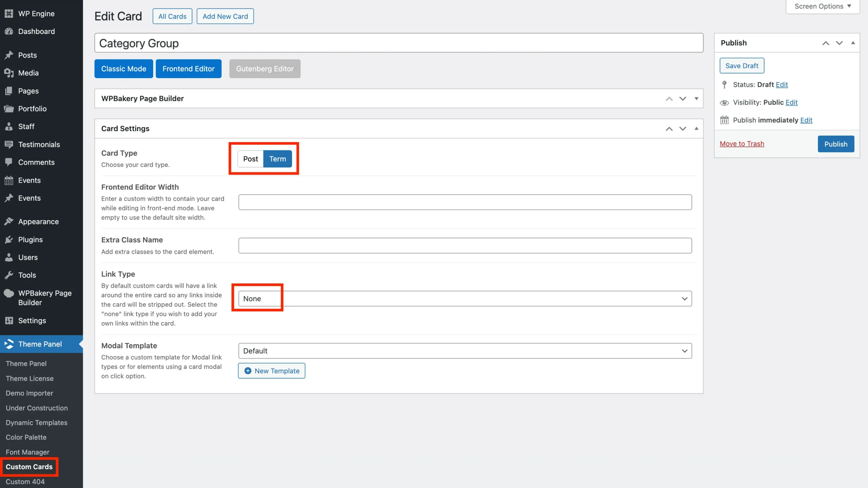868x488 pixels.
Task: Click the WPBakery Page Builder cloud icon
Action: coord(9,294)
